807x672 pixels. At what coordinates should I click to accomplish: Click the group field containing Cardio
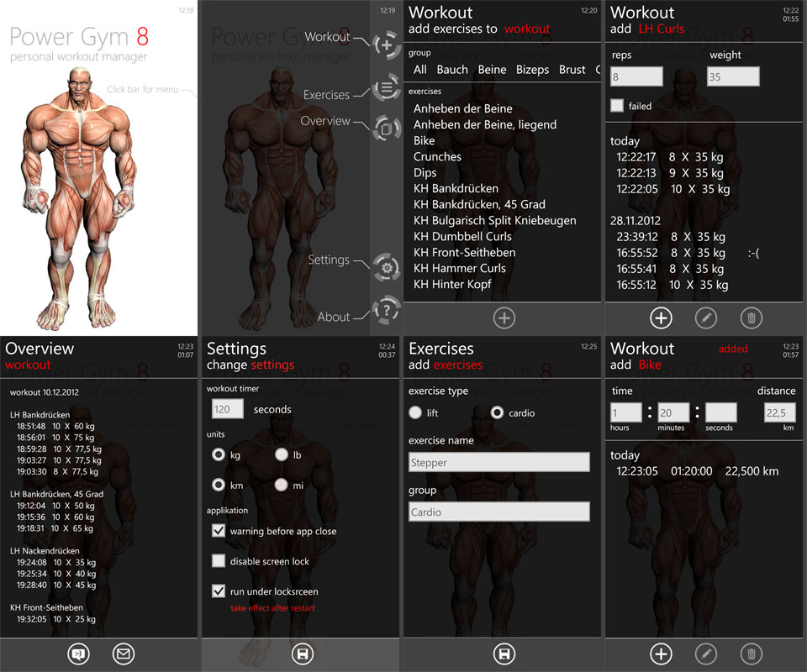click(x=499, y=512)
